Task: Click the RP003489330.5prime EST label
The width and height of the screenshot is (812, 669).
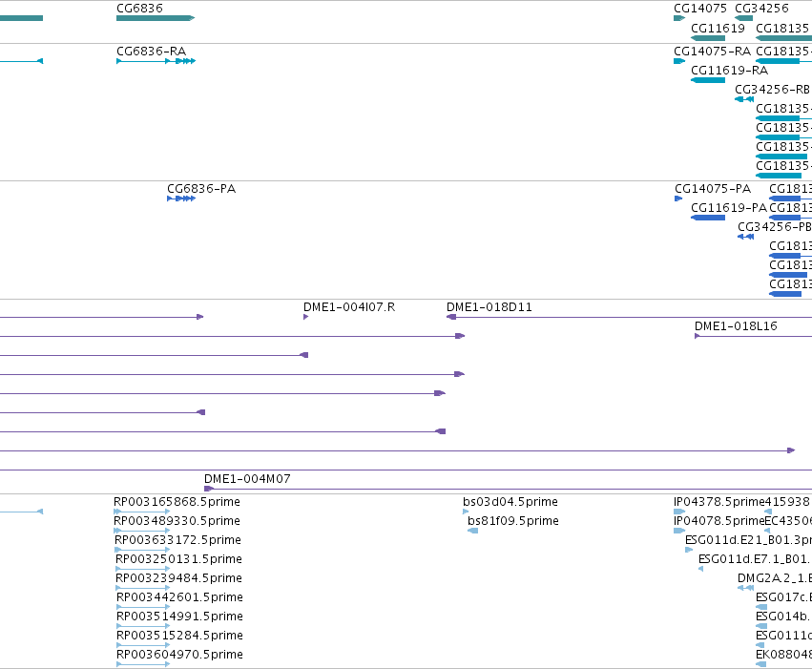Action: pos(177,521)
